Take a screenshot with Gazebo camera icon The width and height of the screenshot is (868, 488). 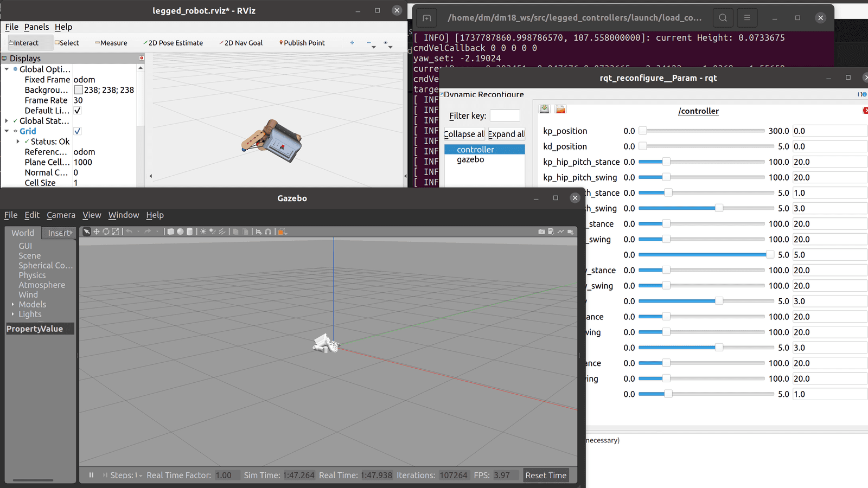point(541,232)
